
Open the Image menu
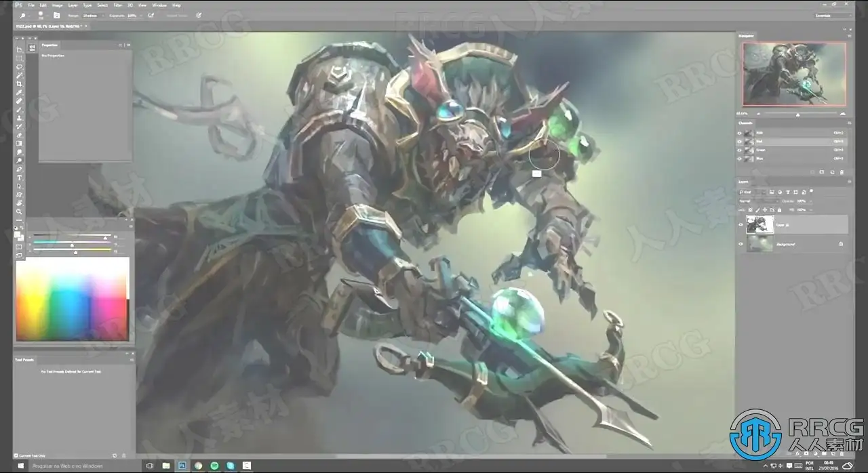[57, 5]
